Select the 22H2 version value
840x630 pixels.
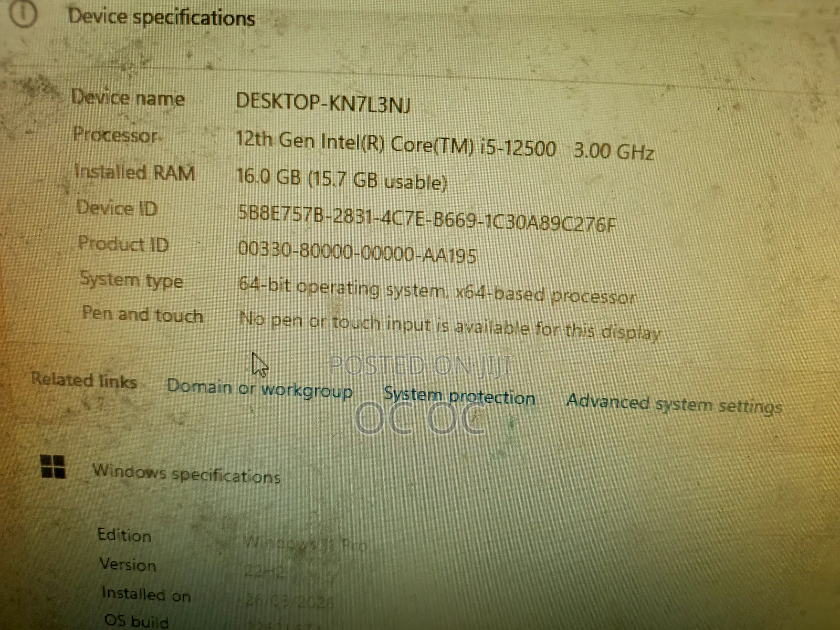265,571
